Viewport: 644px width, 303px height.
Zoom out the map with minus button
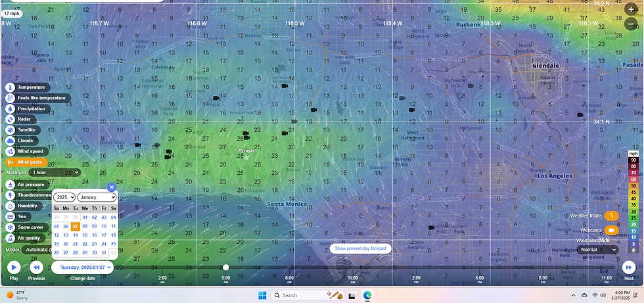tap(631, 24)
